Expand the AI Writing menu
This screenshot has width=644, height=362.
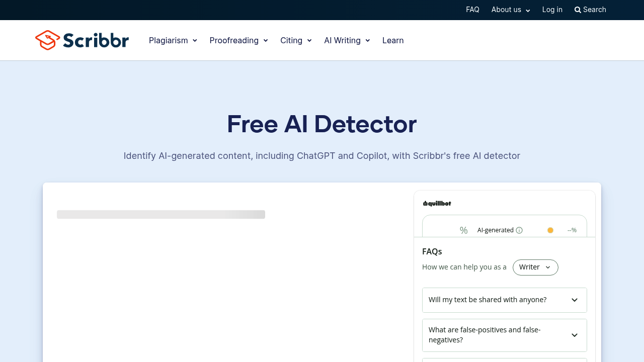[347, 40]
